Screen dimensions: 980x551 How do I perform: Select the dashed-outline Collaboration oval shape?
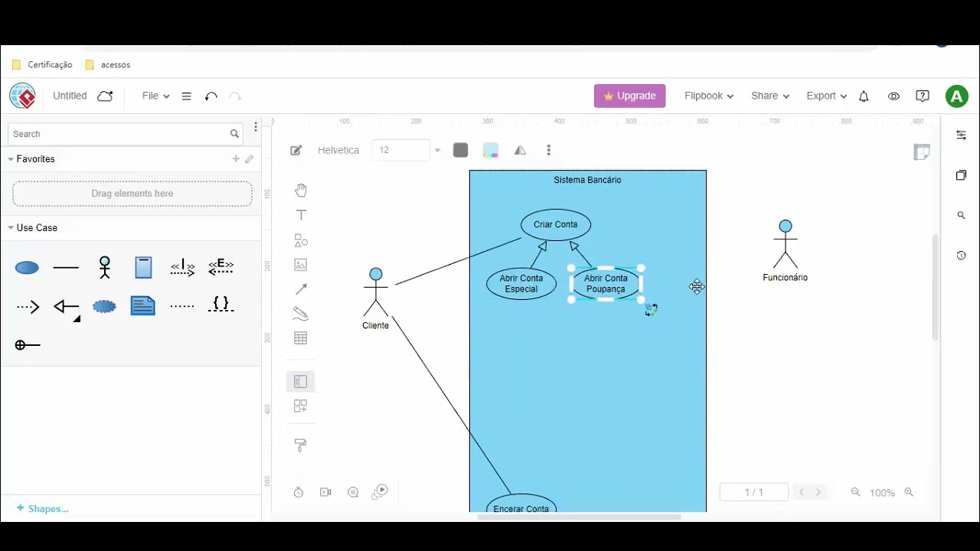pos(105,307)
